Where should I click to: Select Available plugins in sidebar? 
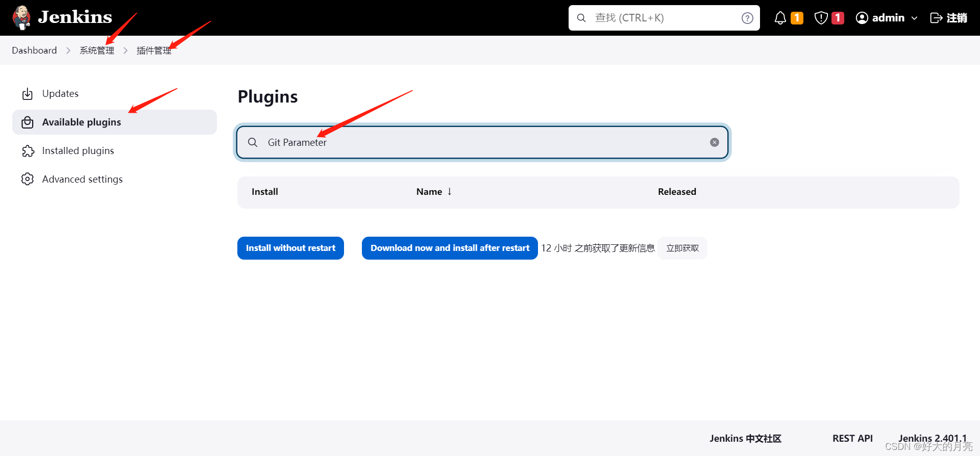(x=114, y=122)
